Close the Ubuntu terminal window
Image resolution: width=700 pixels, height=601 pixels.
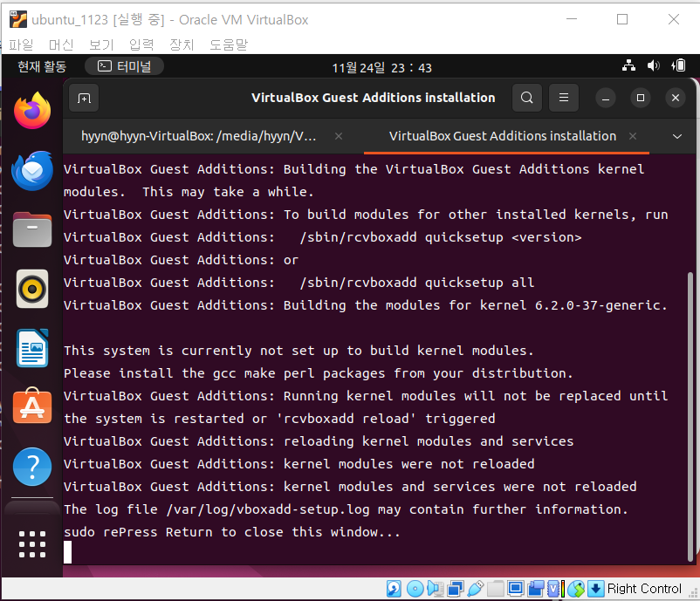coord(676,98)
